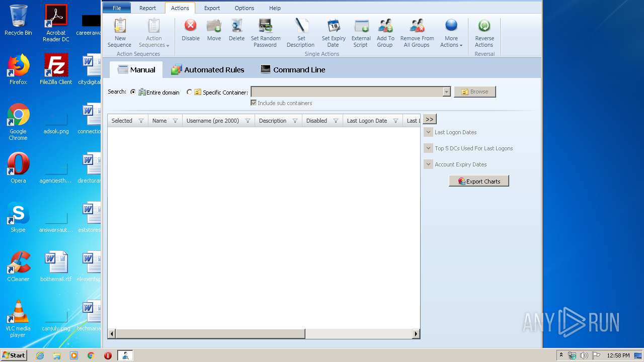Open VLC media player desktop icon
Viewport: 644px width, 362px height.
point(18,319)
